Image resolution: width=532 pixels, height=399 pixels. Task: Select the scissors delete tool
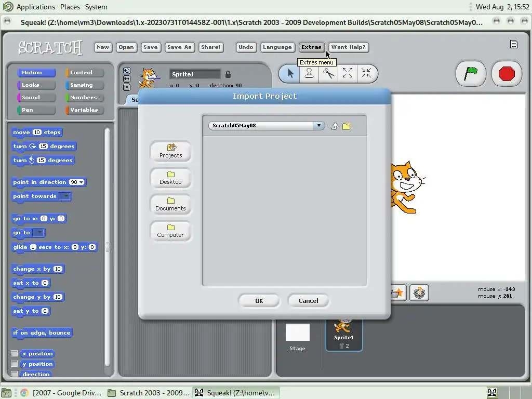coord(328,73)
